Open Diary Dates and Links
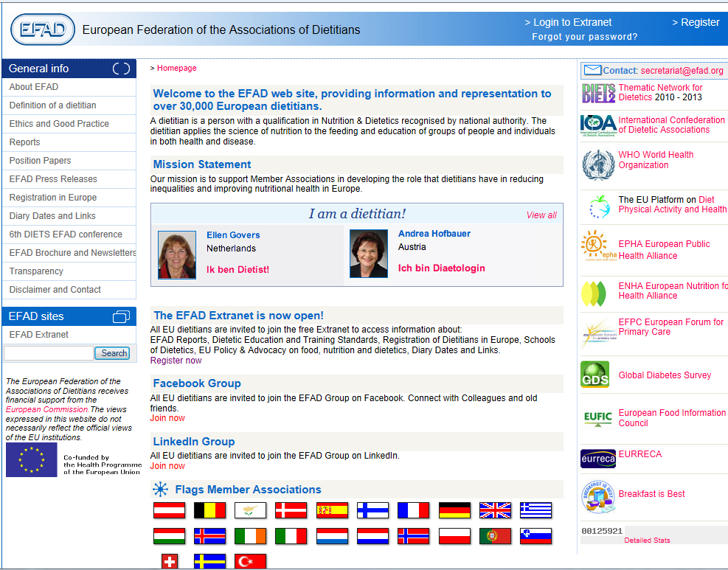The image size is (728, 570). pos(69,216)
